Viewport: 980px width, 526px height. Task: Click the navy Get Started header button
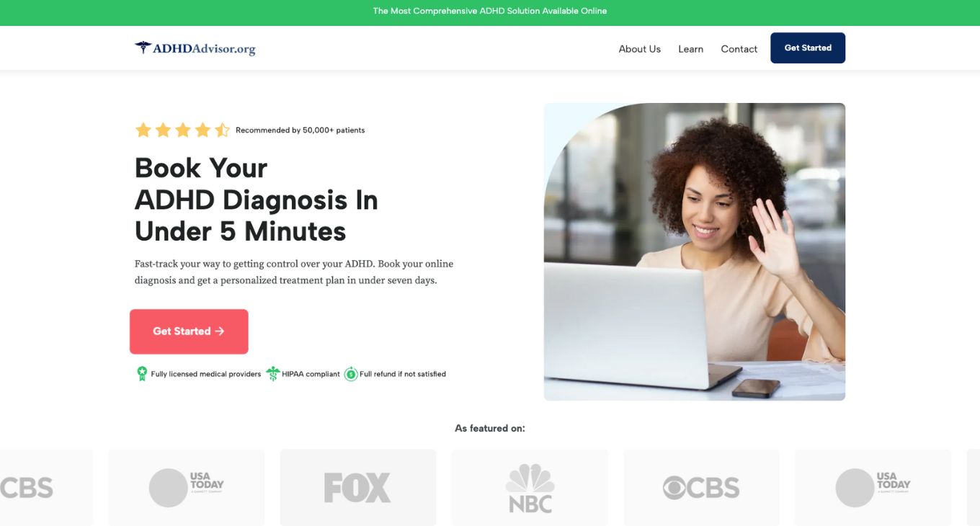point(808,48)
